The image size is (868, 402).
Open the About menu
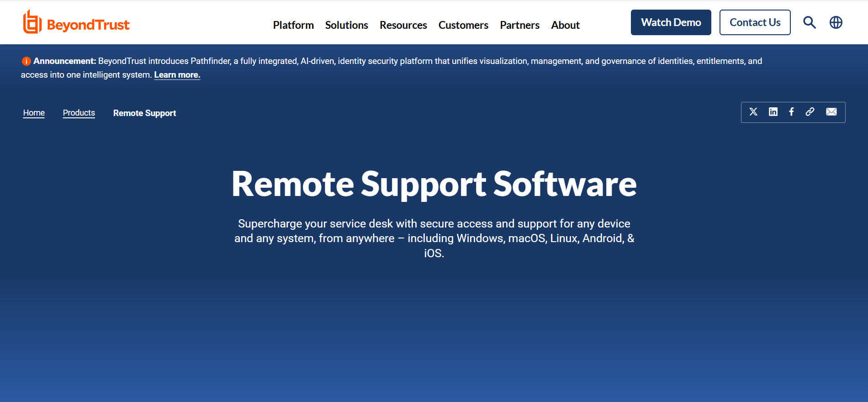tap(565, 25)
